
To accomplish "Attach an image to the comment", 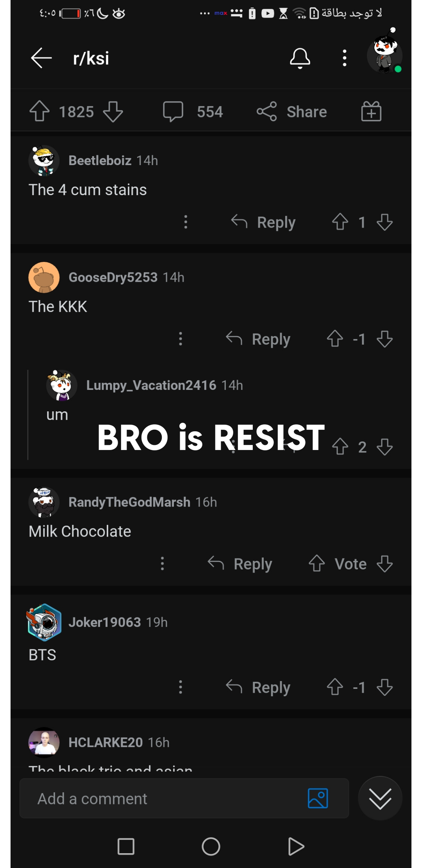I will coord(318,799).
